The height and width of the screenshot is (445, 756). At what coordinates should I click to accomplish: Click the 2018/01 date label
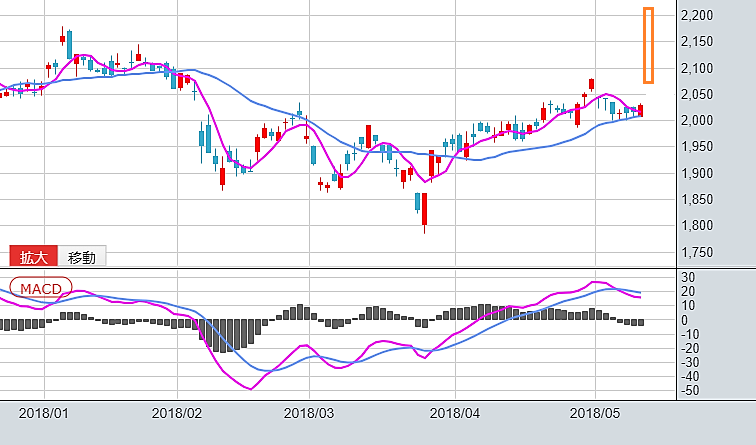tap(44, 414)
